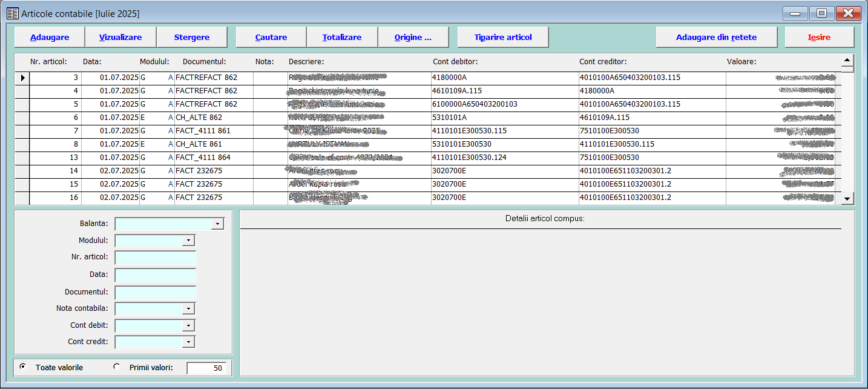The image size is (868, 389).
Task: Expand the Cont credit dropdown
Action: point(189,342)
